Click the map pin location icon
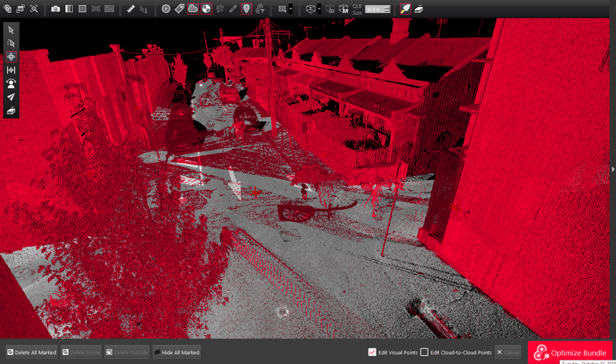 [247, 9]
